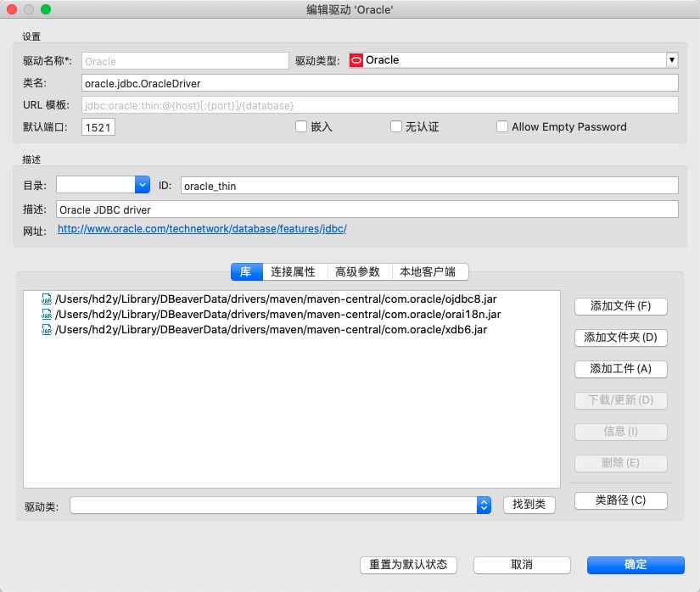Open 类路径 (C) classpath button
Image resolution: width=700 pixels, height=592 pixels.
coord(621,500)
